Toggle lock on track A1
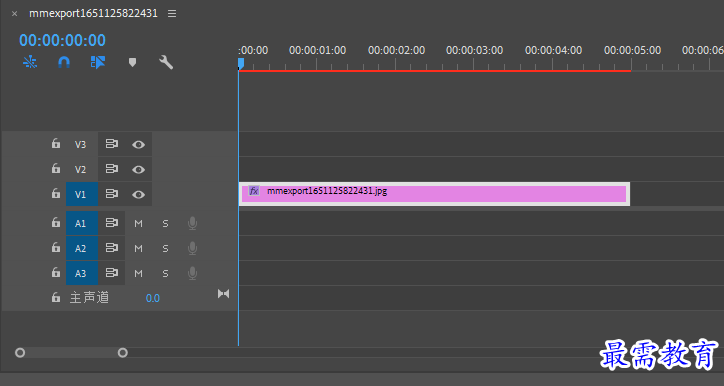This screenshot has height=386, width=724. [x=55, y=223]
